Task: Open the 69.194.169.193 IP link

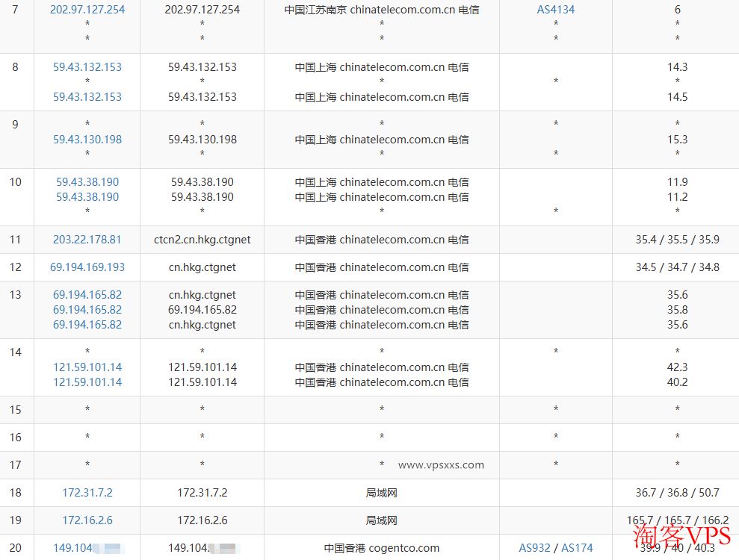Action: pos(87,267)
